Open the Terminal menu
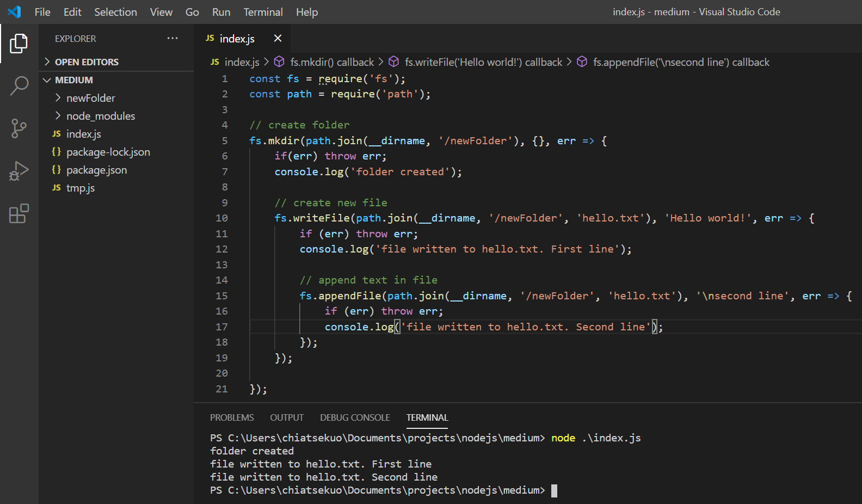 click(x=263, y=12)
